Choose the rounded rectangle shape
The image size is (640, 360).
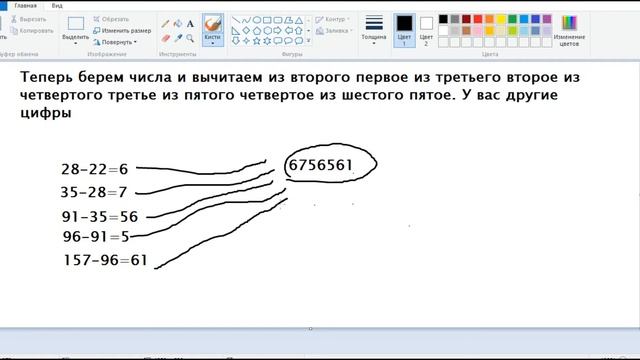pyautogui.click(x=278, y=20)
